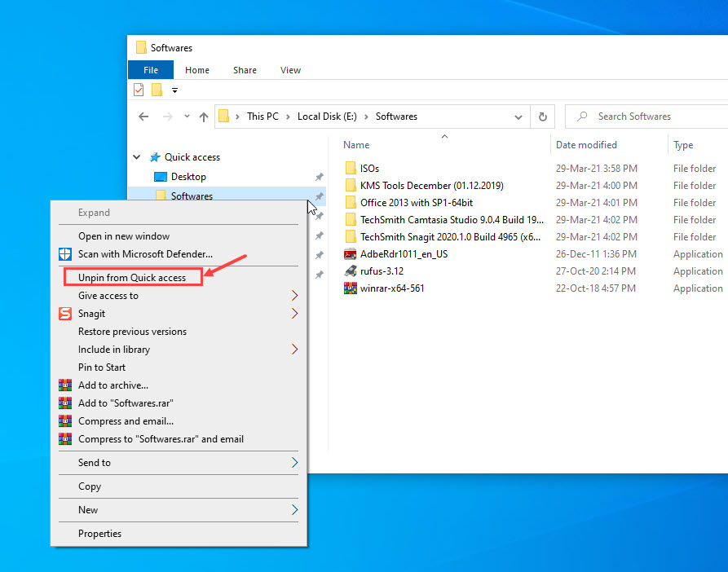This screenshot has height=572, width=728.
Task: Open the Recent locations dropdown arrow
Action: pyautogui.click(x=187, y=117)
